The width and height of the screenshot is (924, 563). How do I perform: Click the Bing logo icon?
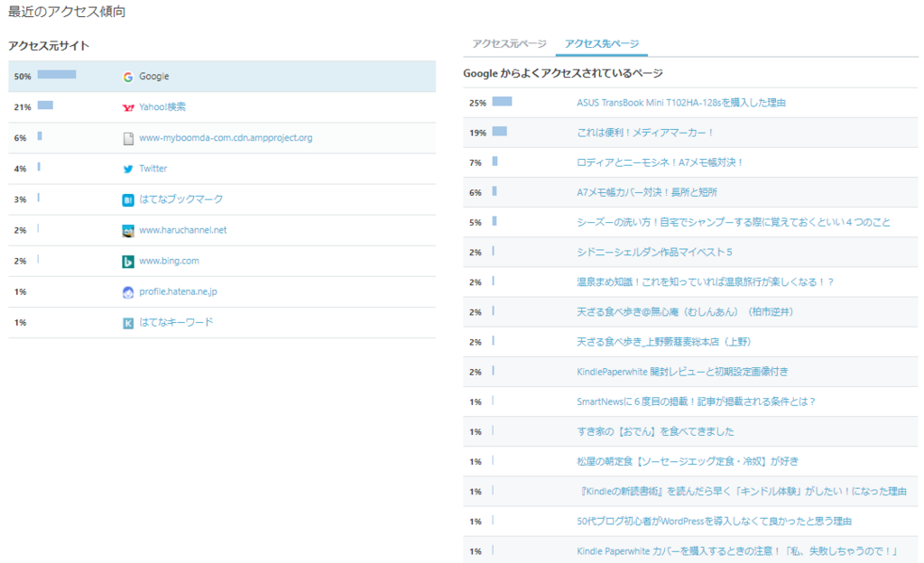coord(128,262)
